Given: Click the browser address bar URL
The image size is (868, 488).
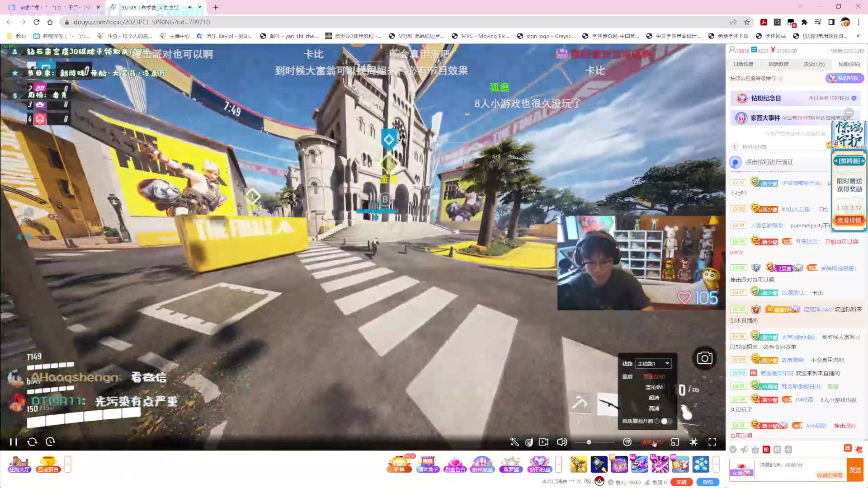Looking at the screenshot, I should click(x=142, y=22).
